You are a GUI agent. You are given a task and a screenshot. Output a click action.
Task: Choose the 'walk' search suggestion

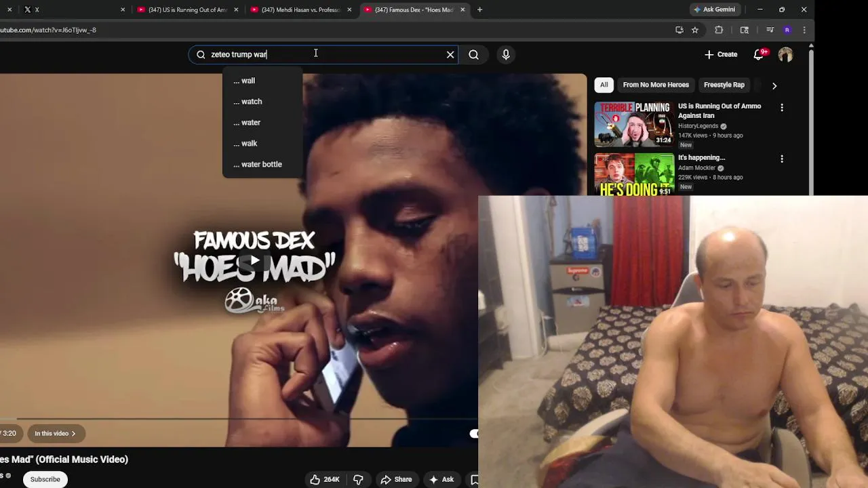click(x=262, y=144)
